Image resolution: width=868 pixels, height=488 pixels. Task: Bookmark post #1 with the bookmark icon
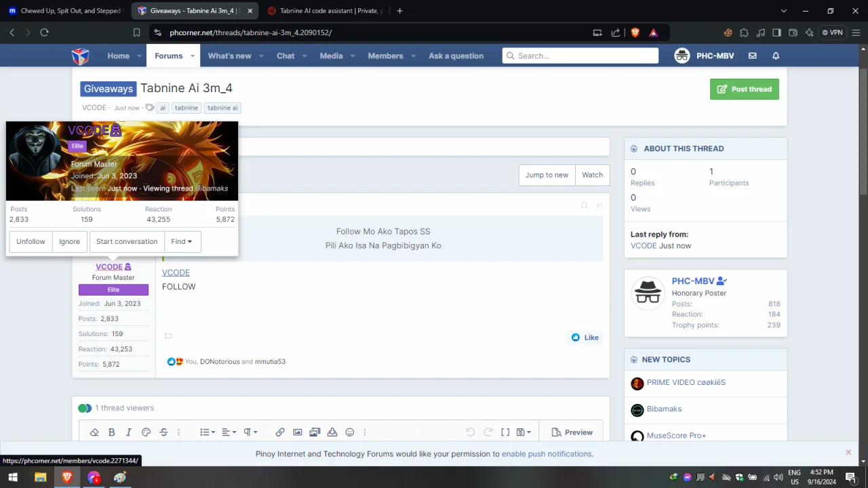point(584,205)
